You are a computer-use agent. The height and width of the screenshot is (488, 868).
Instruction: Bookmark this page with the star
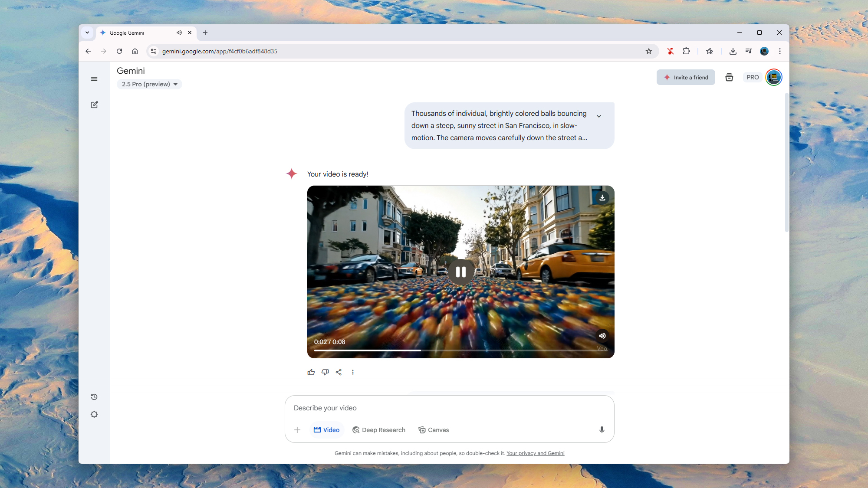tap(649, 51)
